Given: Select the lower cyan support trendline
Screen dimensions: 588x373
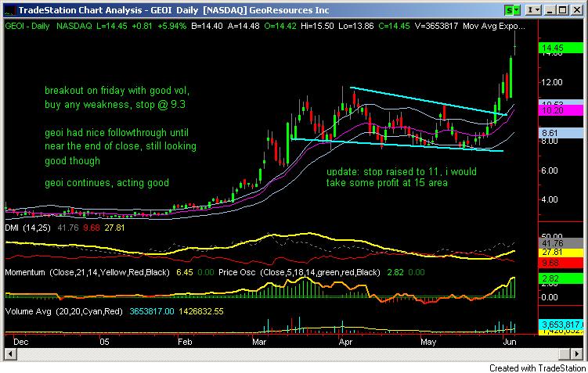Looking at the screenshot, I should [x=397, y=145].
